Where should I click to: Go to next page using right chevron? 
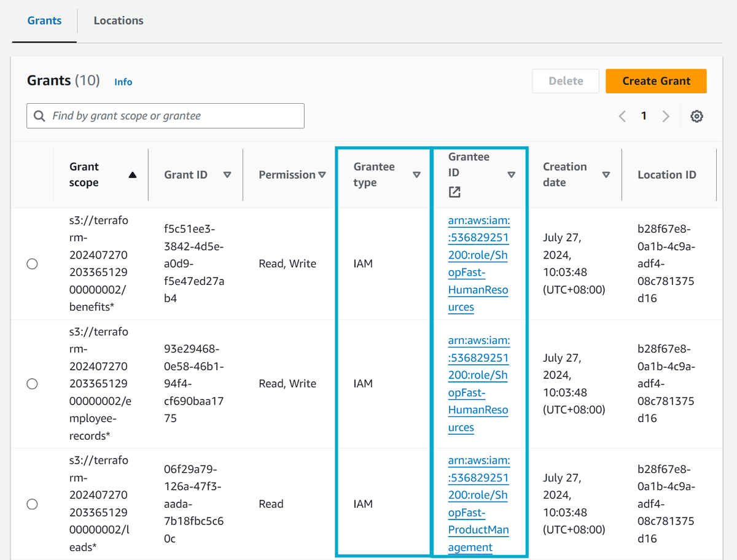click(666, 115)
